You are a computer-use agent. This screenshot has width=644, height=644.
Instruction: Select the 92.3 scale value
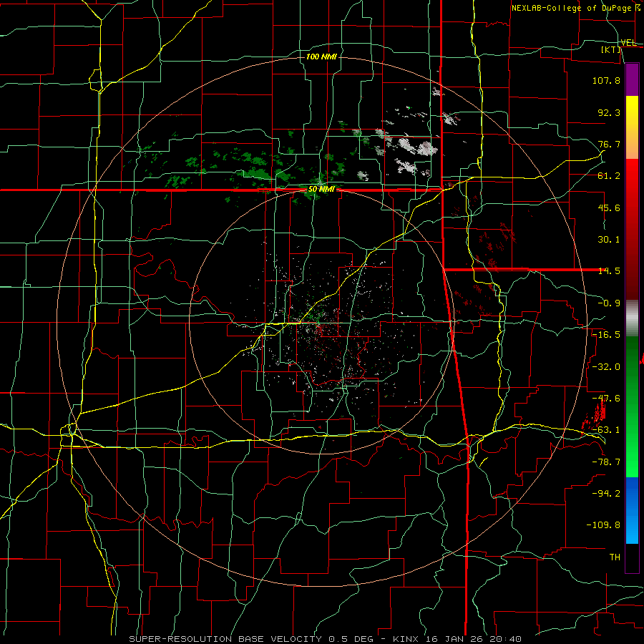tap(609, 112)
